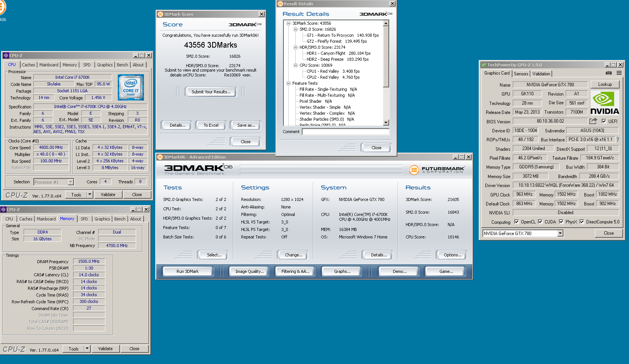Click the Options... button under Results
Screen dimensions: 629x364
coord(452,255)
